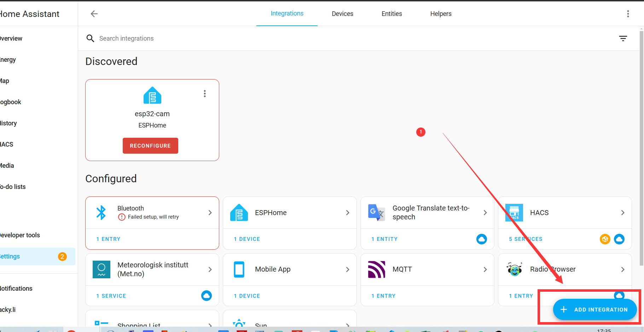Switch to the Helpers tab
The width and height of the screenshot is (644, 332).
pos(441,14)
